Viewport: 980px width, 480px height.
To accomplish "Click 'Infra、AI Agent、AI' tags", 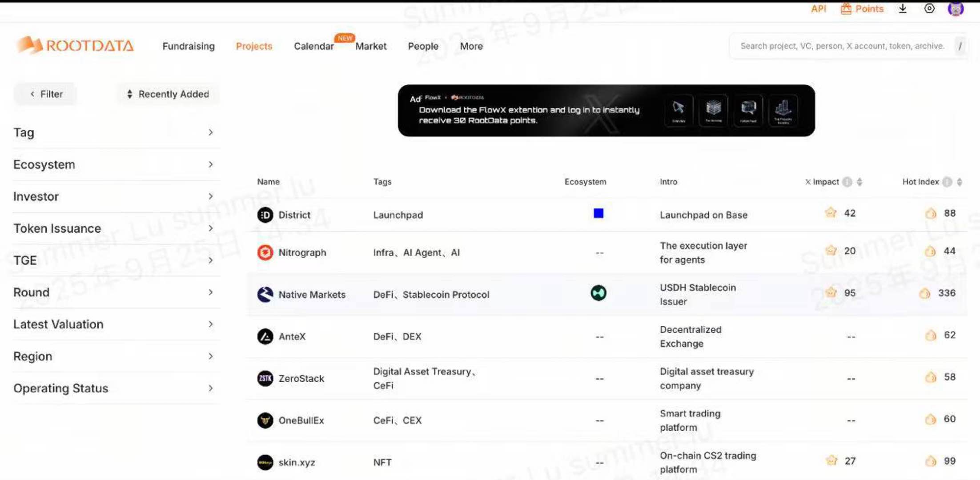I will [x=417, y=252].
